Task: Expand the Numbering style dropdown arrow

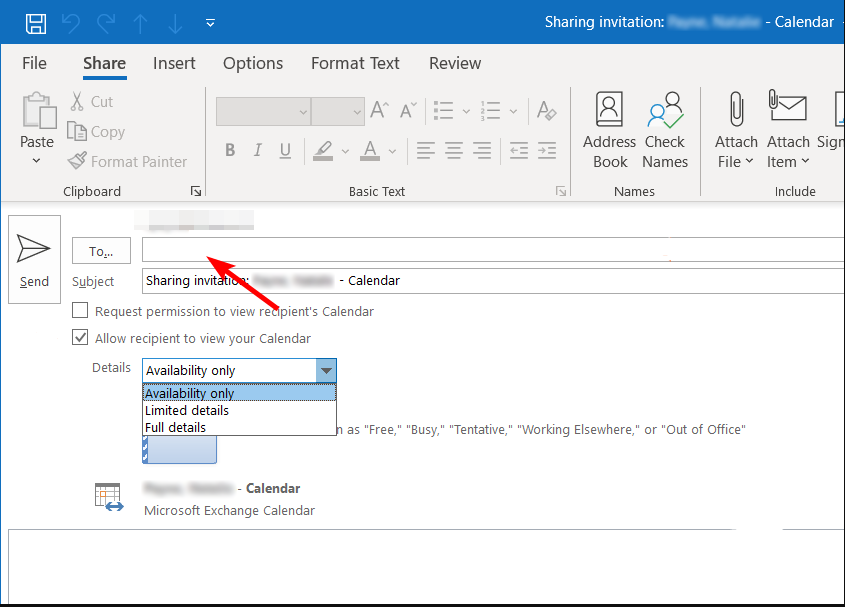Action: coord(514,111)
